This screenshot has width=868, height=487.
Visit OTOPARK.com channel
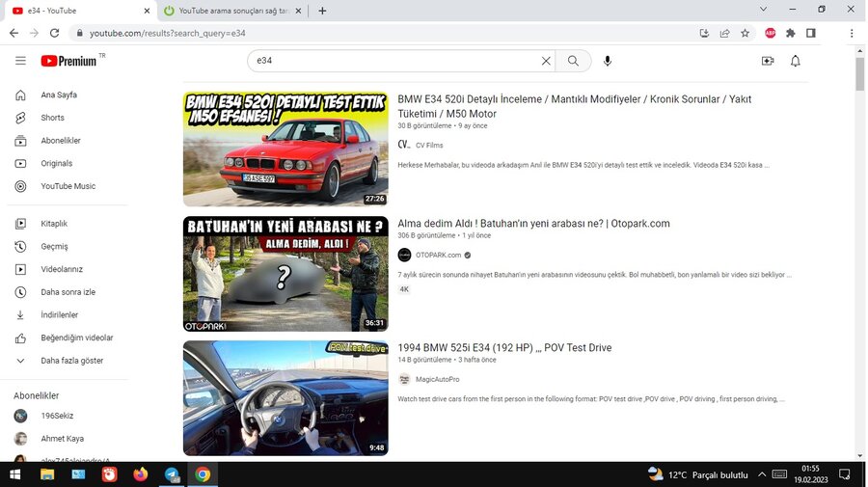click(x=439, y=256)
